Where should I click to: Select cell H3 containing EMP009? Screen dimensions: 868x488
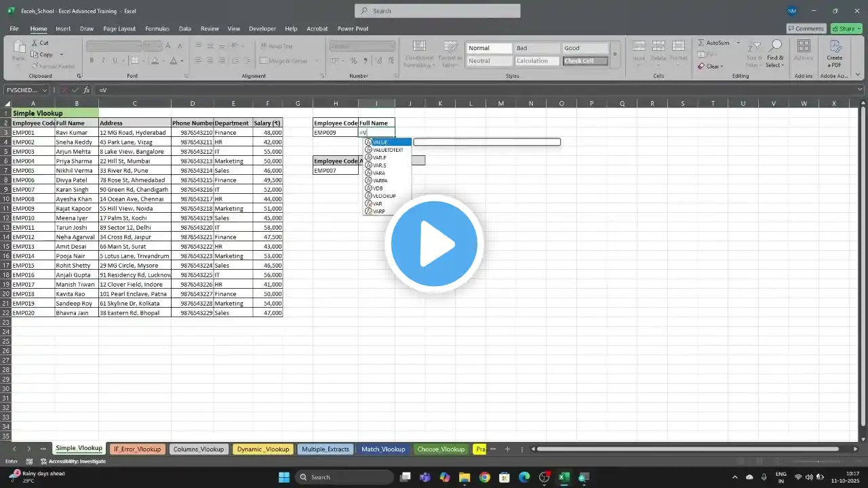pos(336,133)
